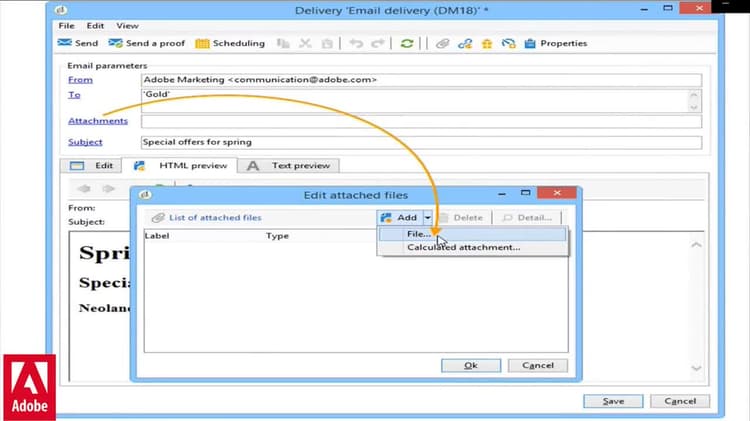The width and height of the screenshot is (750, 421).
Task: Click the preview pane scroll down arrow
Action: pyautogui.click(x=696, y=368)
